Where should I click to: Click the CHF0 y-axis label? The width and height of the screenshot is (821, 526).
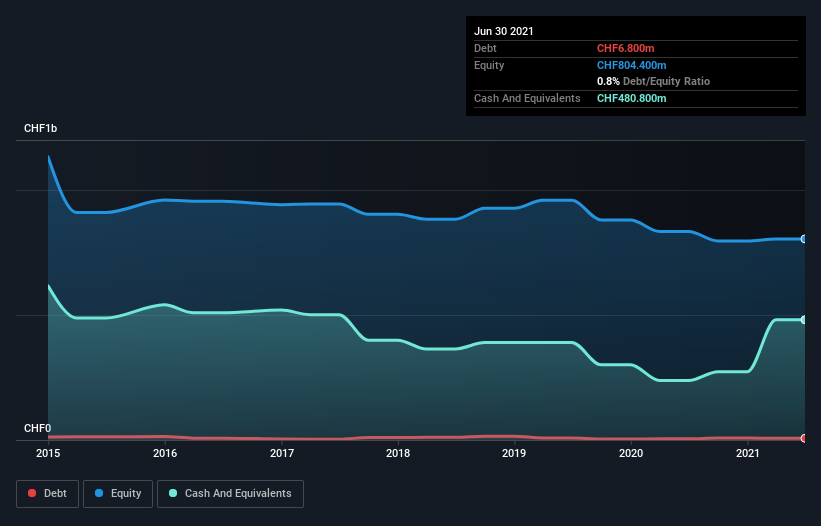point(38,428)
